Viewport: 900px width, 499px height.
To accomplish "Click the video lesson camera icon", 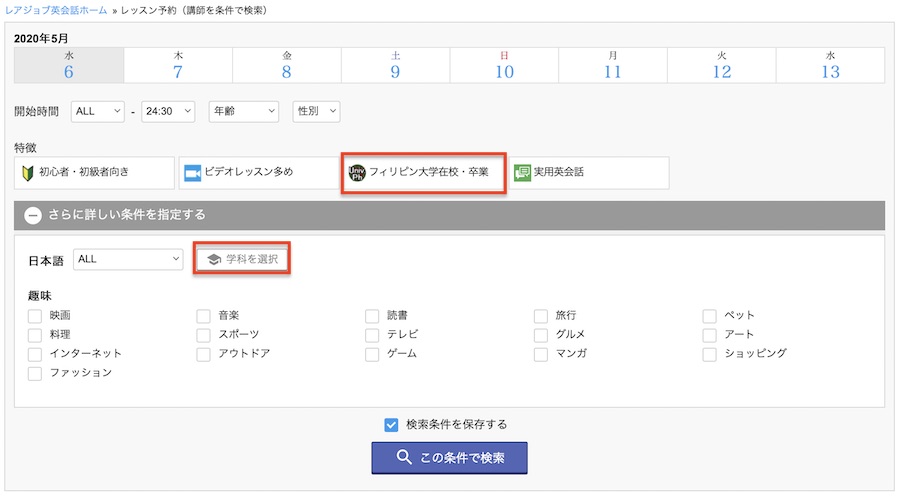I will pyautogui.click(x=191, y=172).
